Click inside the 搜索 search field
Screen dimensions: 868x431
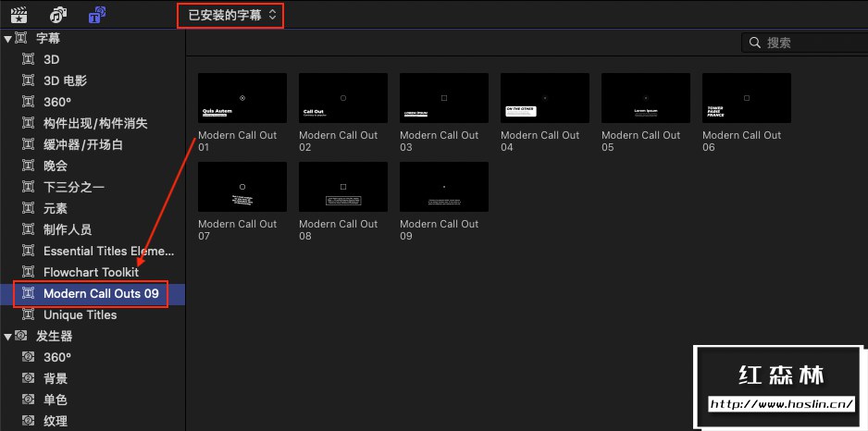805,43
